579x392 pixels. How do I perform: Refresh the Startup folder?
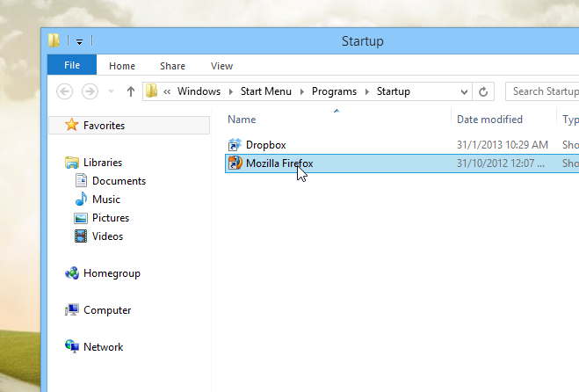pos(483,91)
